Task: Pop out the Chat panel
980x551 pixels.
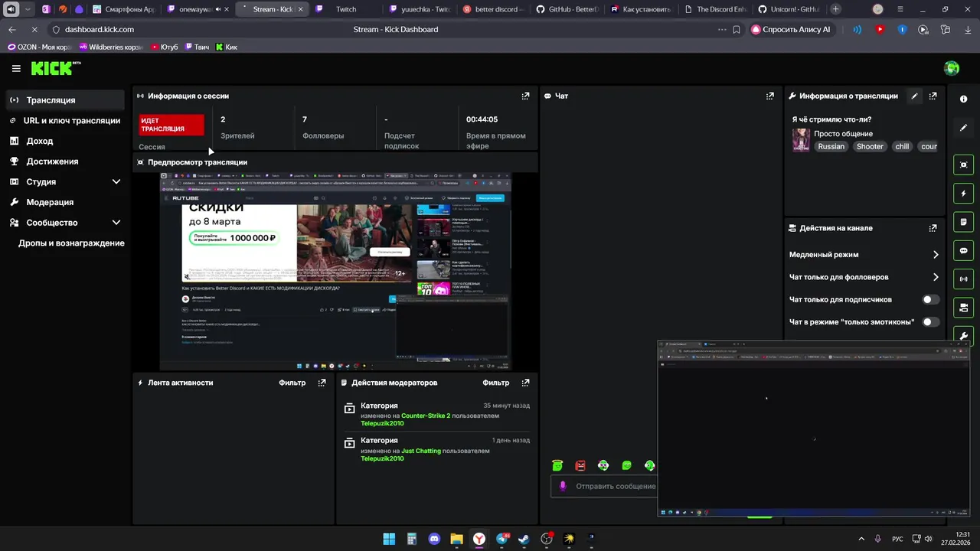Action: pos(770,96)
